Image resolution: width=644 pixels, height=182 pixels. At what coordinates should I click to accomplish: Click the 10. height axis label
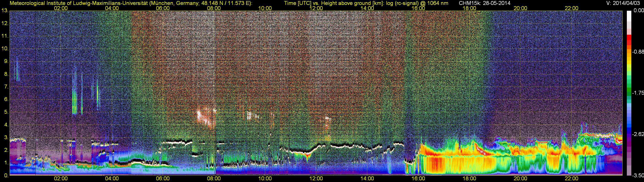5,49
